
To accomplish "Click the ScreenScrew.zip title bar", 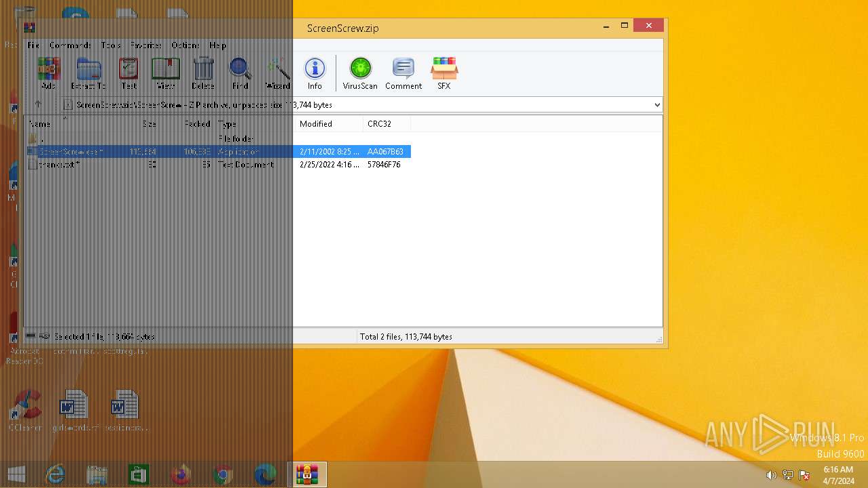I will [x=343, y=28].
